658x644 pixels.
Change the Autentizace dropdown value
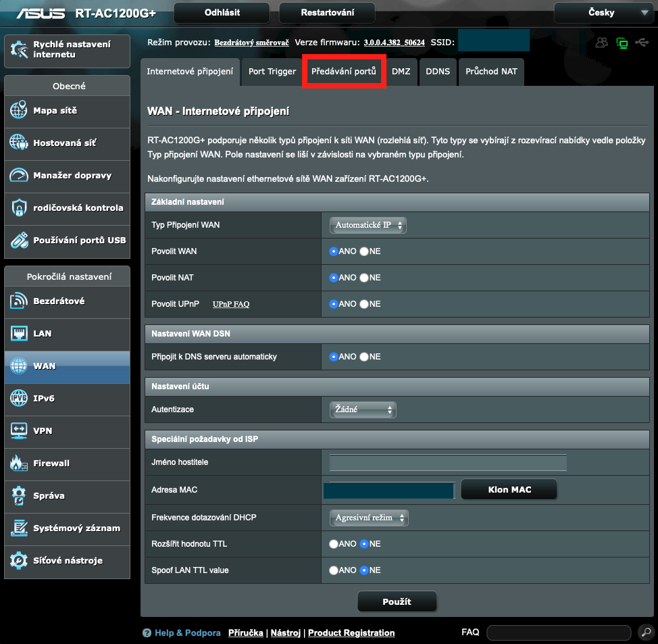[x=363, y=409]
